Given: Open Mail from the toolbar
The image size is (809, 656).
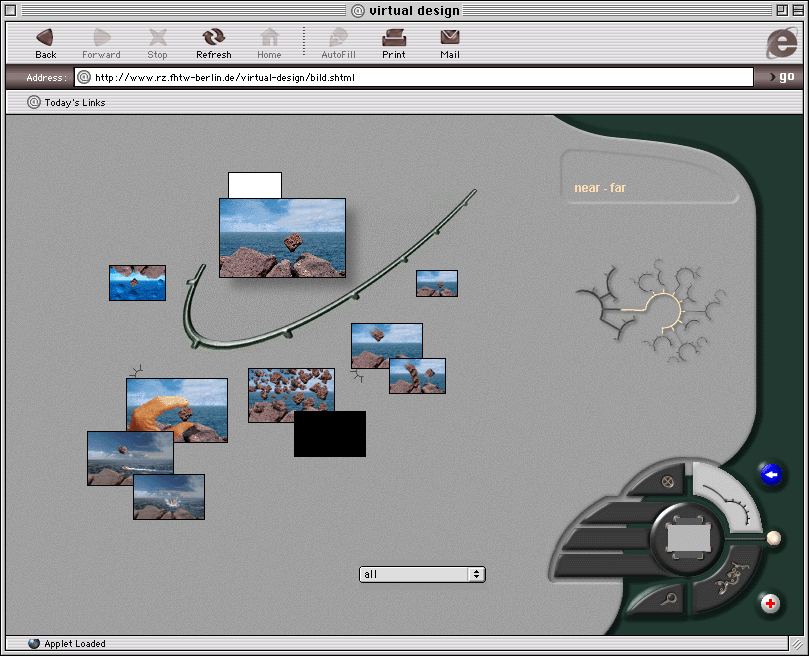Looking at the screenshot, I should pyautogui.click(x=450, y=44).
